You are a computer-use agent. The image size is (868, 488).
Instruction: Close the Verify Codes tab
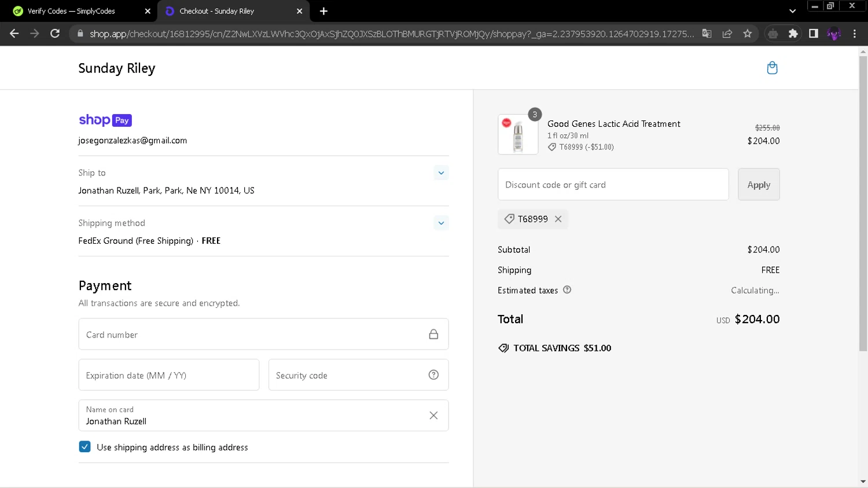pos(148,11)
